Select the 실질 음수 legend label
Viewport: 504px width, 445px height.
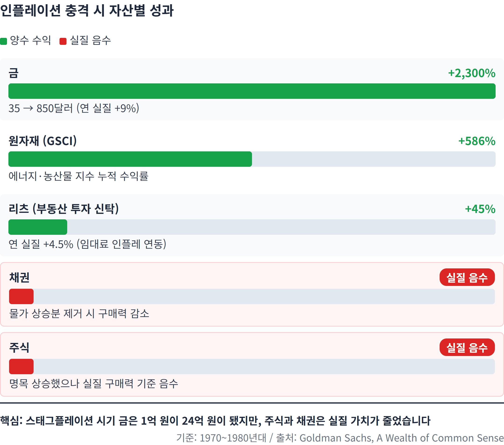(x=91, y=40)
